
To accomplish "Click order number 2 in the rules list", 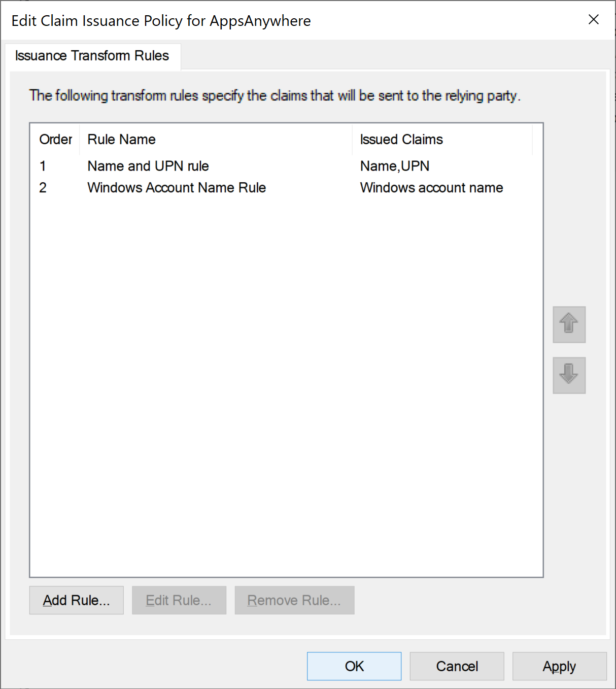I will pos(43,188).
